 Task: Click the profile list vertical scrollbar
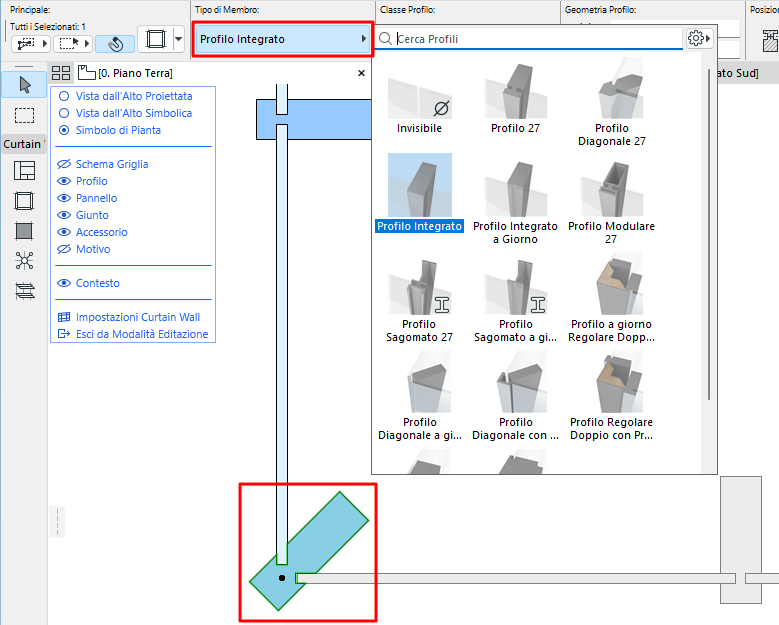708,234
